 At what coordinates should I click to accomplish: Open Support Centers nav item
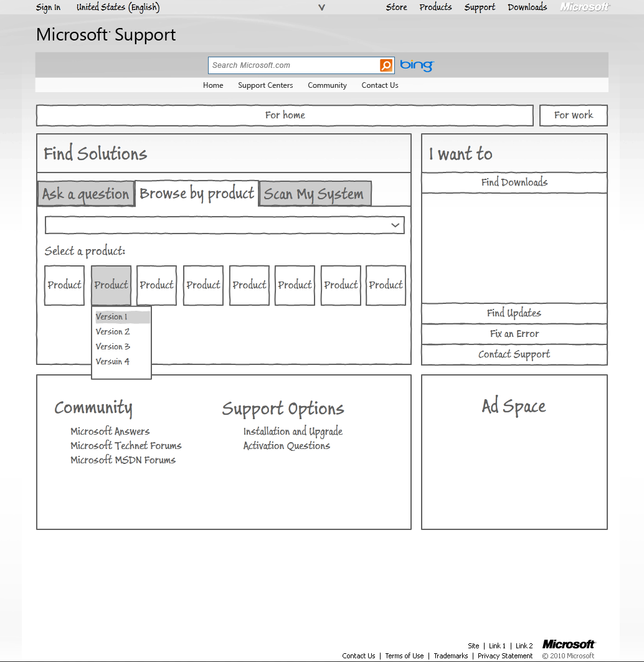click(265, 85)
